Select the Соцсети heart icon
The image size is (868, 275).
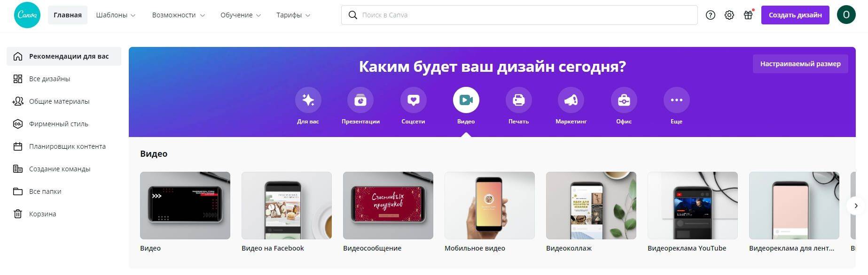[413, 100]
